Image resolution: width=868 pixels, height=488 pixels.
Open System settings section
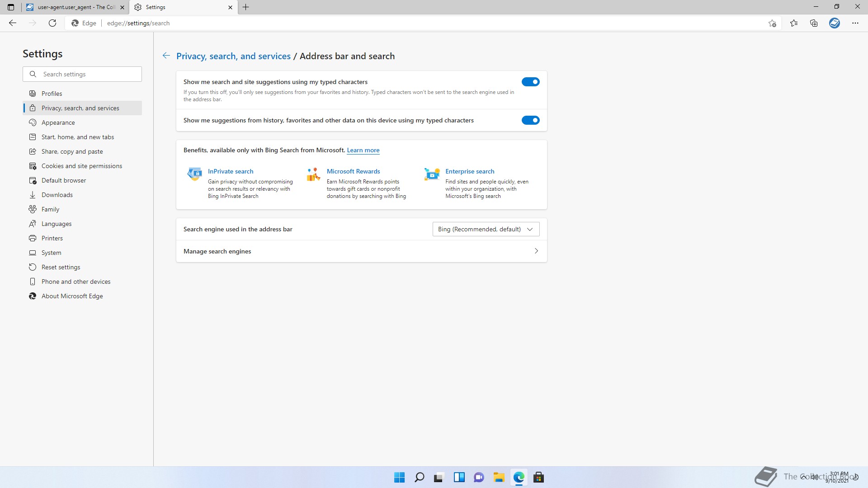tap(82, 253)
